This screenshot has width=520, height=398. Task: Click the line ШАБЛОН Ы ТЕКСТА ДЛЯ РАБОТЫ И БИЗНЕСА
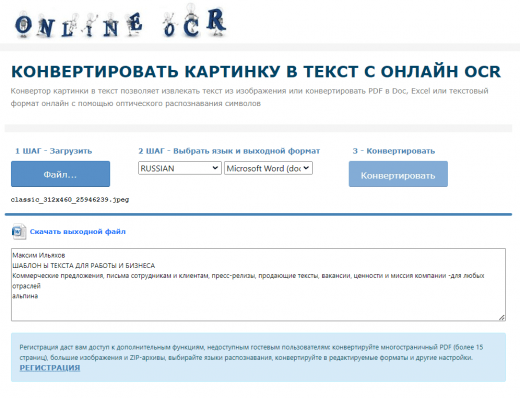[x=84, y=266]
